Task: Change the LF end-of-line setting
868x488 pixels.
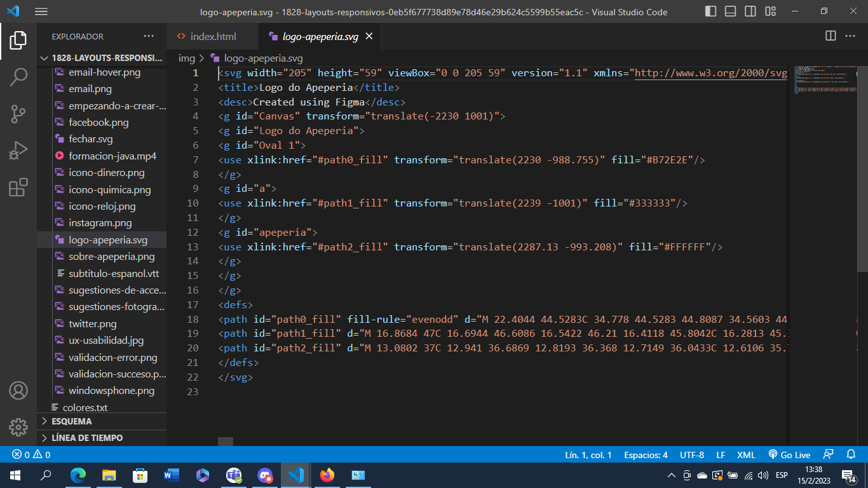Action: click(721, 455)
